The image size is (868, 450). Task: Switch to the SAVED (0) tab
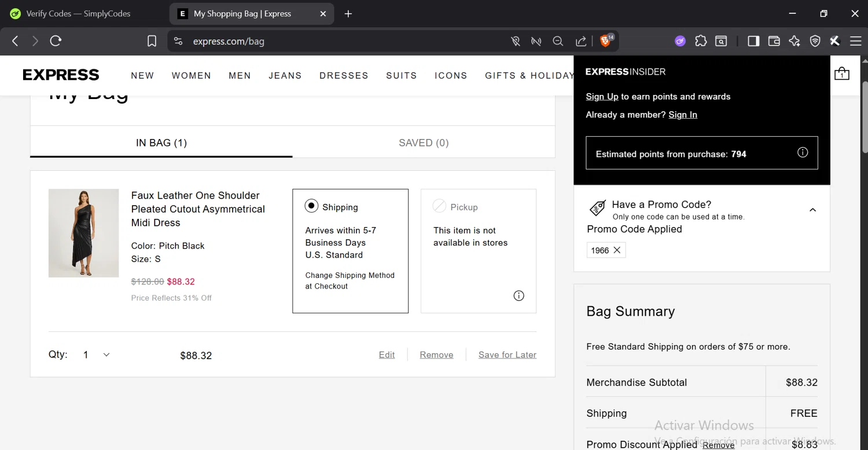424,143
